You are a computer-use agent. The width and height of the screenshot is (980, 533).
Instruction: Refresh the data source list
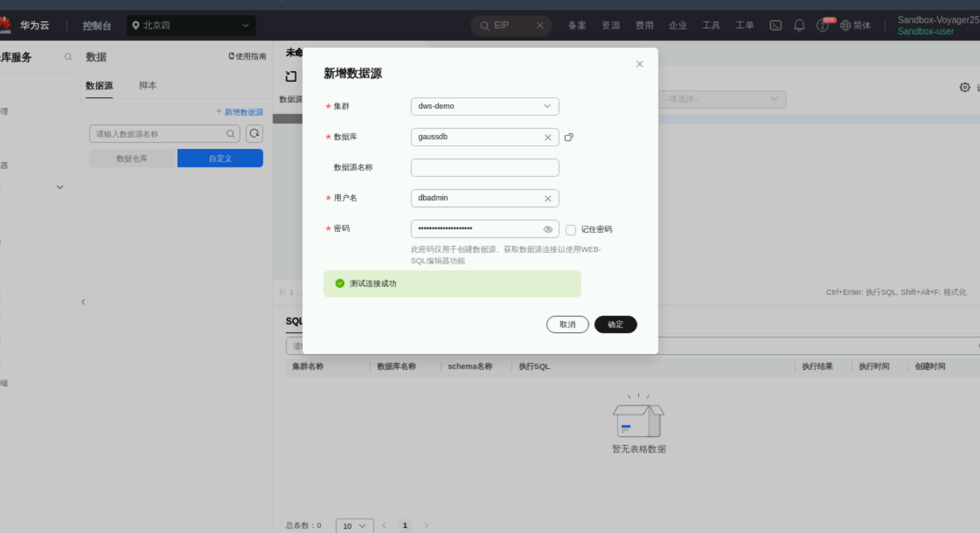254,134
